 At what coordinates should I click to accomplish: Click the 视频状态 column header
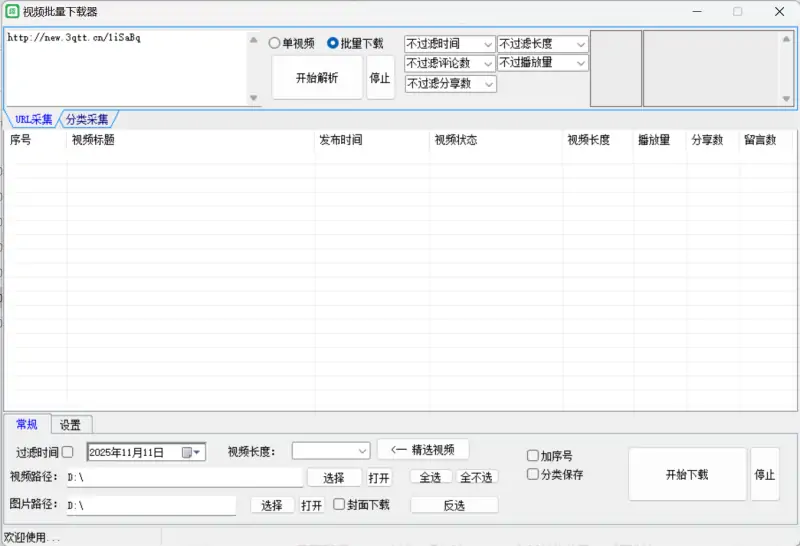[x=496, y=140]
